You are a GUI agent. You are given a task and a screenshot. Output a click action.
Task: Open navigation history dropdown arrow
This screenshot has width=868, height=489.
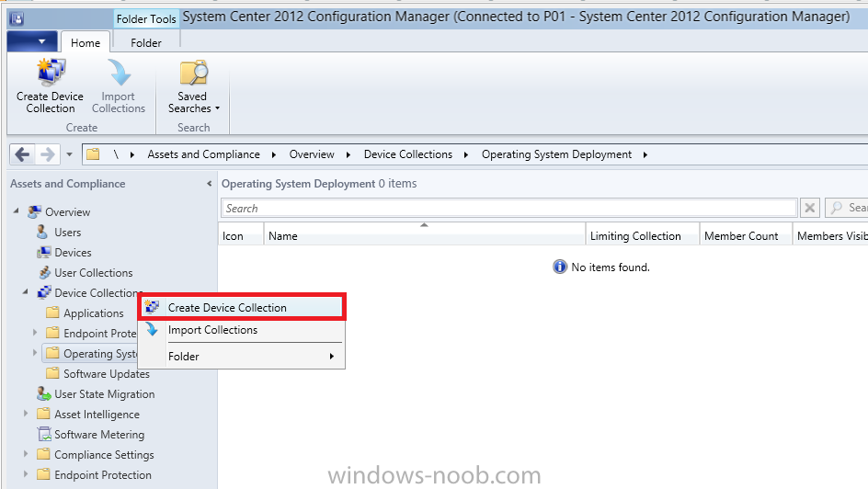tap(69, 154)
